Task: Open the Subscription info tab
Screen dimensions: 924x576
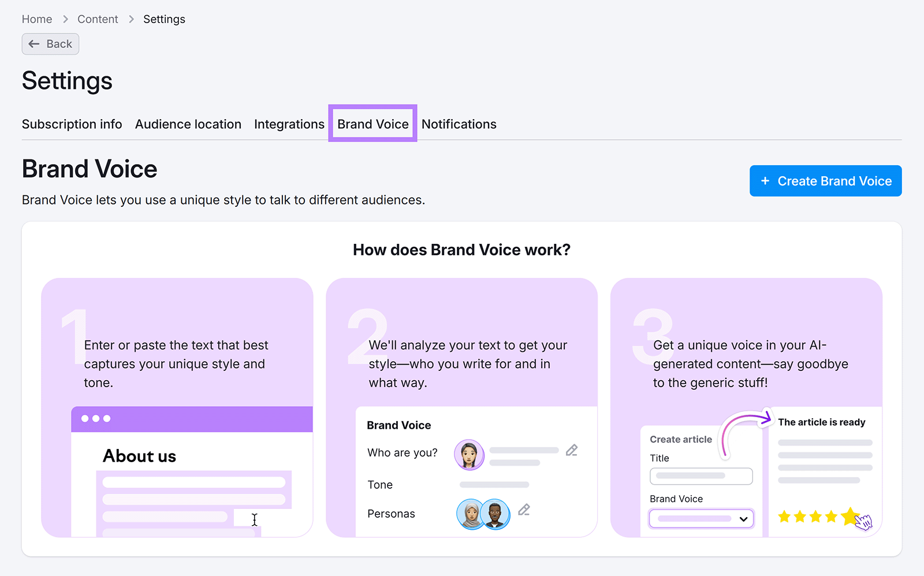Action: click(72, 124)
